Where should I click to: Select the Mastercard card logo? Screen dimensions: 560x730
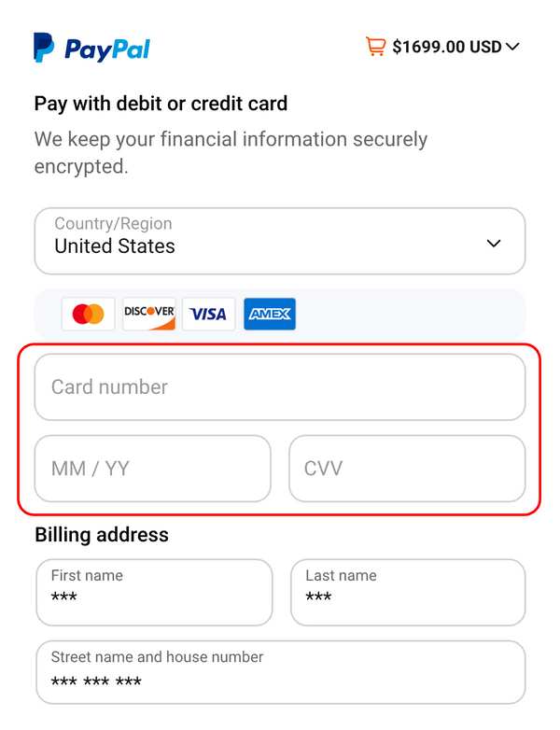89,314
